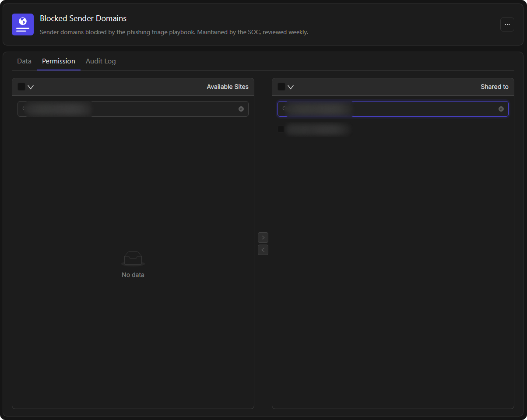Select the Permission tab
Image resolution: width=527 pixels, height=420 pixels.
59,61
